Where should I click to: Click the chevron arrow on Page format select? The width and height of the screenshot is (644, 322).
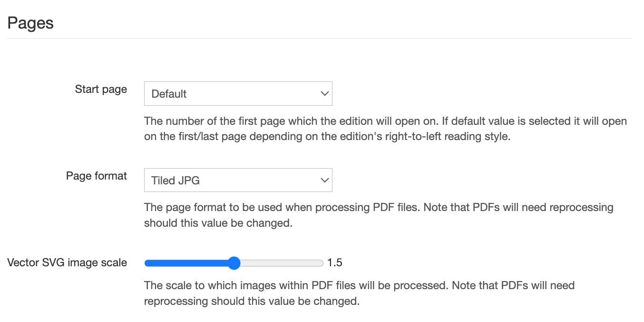click(325, 181)
